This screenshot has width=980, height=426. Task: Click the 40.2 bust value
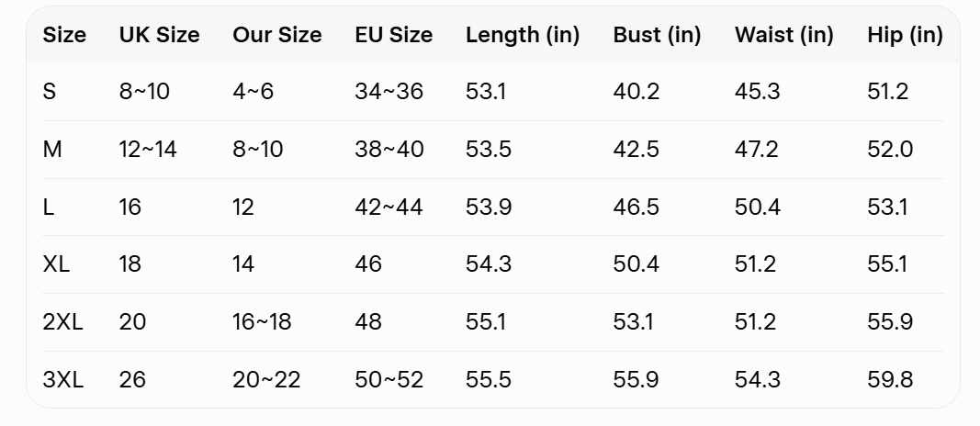pos(636,92)
